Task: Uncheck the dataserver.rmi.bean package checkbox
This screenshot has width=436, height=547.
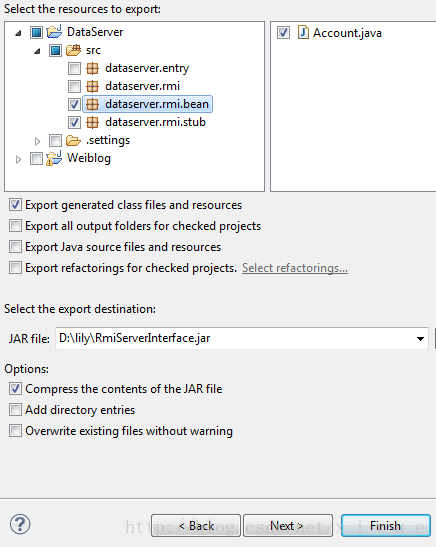Action: pyautogui.click(x=74, y=104)
